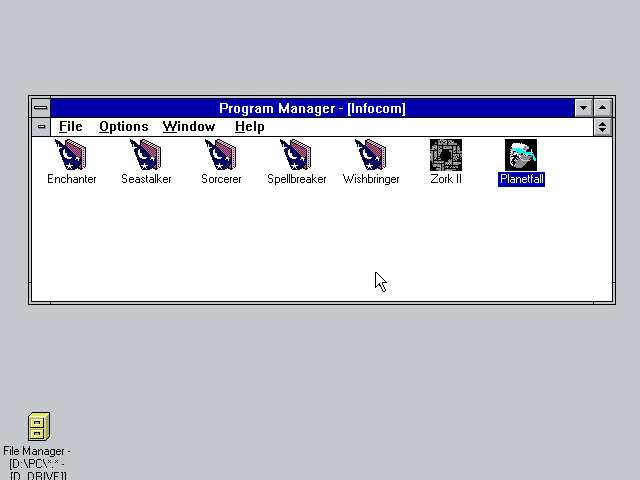Screen dimensions: 640x480
Task: Click the Enchanter label text
Action: [72, 179]
